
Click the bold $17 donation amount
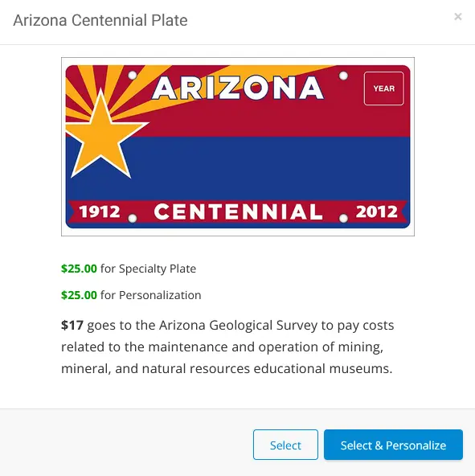[x=72, y=325]
